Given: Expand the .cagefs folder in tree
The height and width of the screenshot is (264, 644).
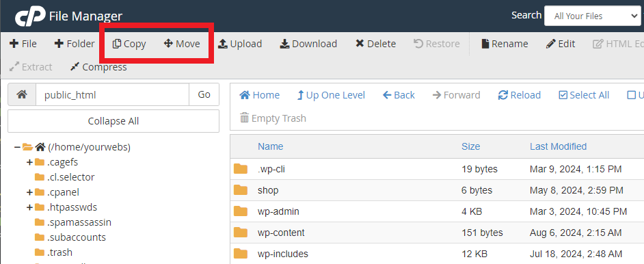Looking at the screenshot, I should point(29,162).
